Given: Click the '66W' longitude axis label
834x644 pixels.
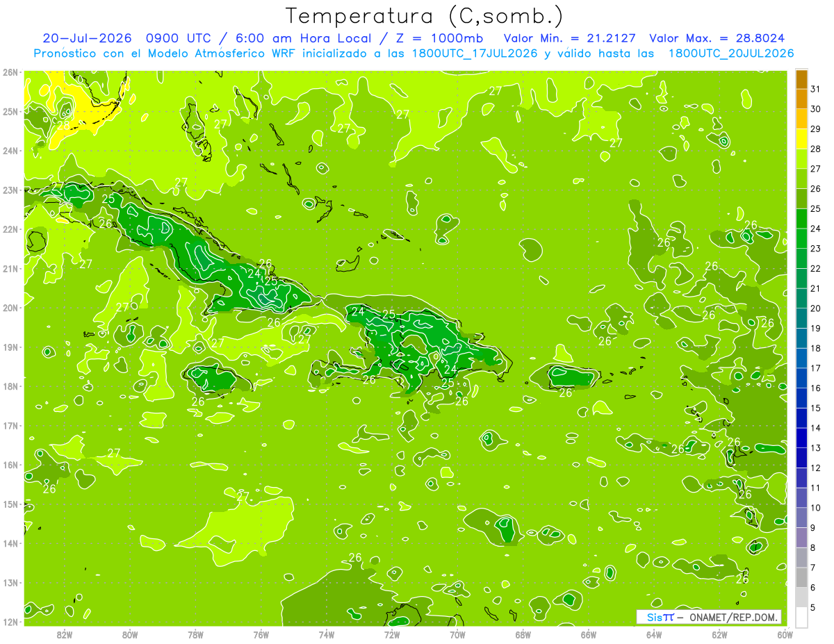Looking at the screenshot, I should pyautogui.click(x=589, y=634).
